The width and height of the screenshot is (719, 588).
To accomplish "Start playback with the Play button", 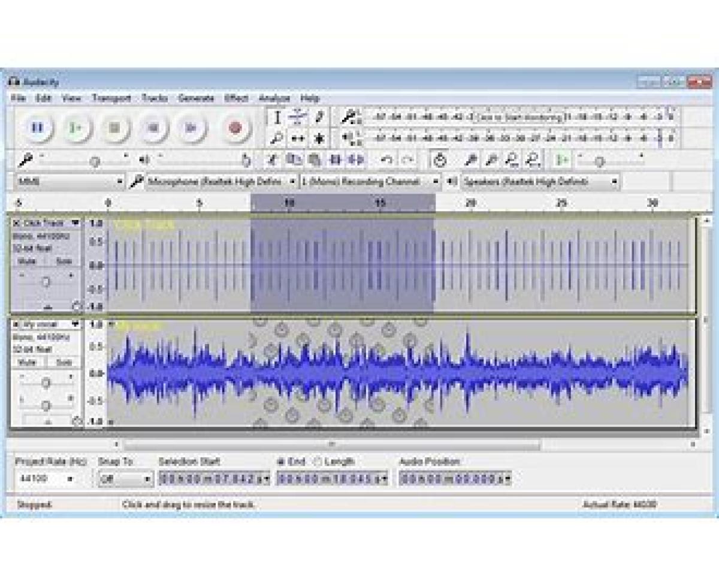I will pyautogui.click(x=75, y=127).
